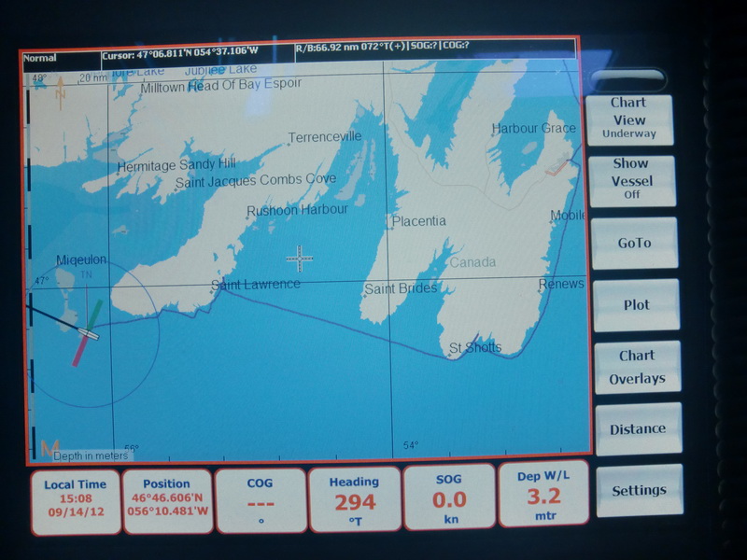Toggle Show Vessel on or off
Screen dimensions: 747x560
[x=632, y=179]
